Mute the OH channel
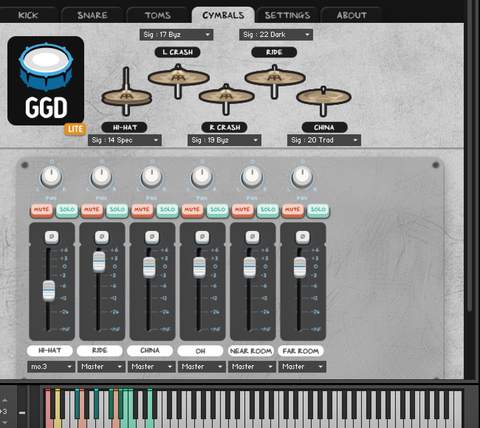 [x=192, y=210]
